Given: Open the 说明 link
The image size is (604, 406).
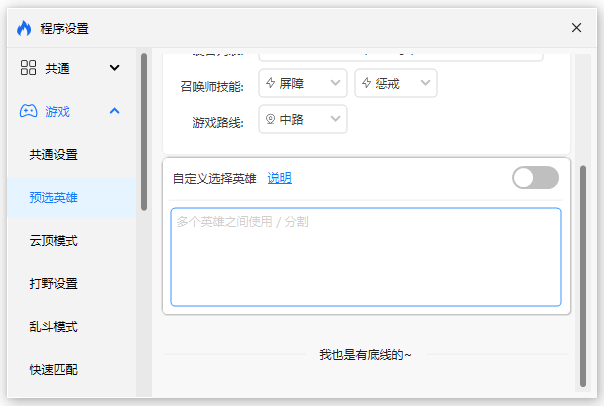Looking at the screenshot, I should pyautogui.click(x=279, y=178).
